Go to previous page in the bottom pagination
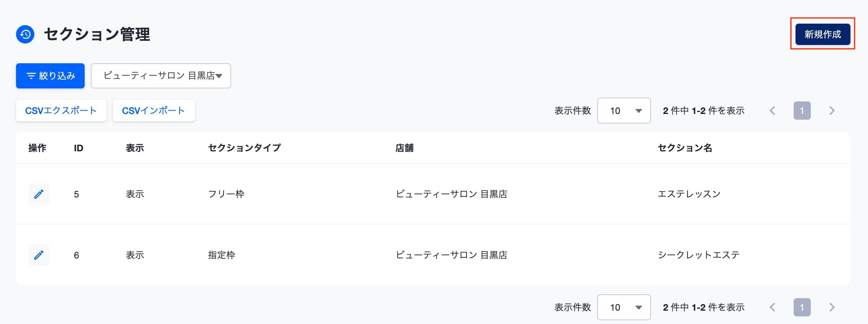This screenshot has height=324, width=868. [x=773, y=307]
